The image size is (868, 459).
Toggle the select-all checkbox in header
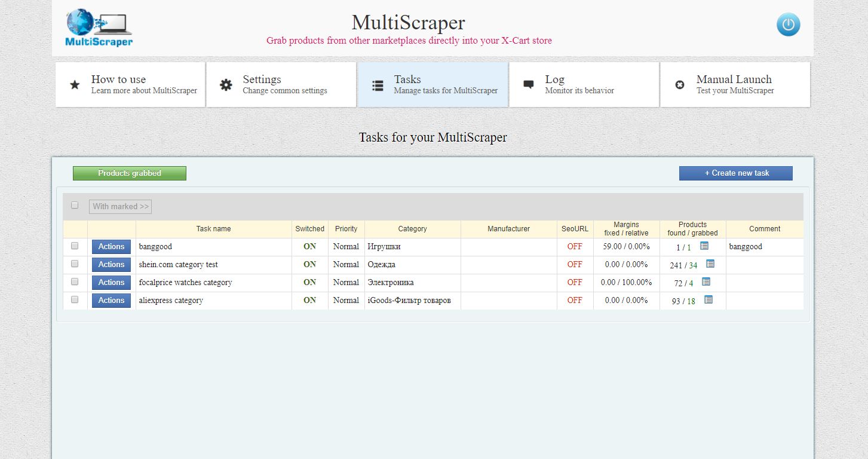click(x=75, y=205)
